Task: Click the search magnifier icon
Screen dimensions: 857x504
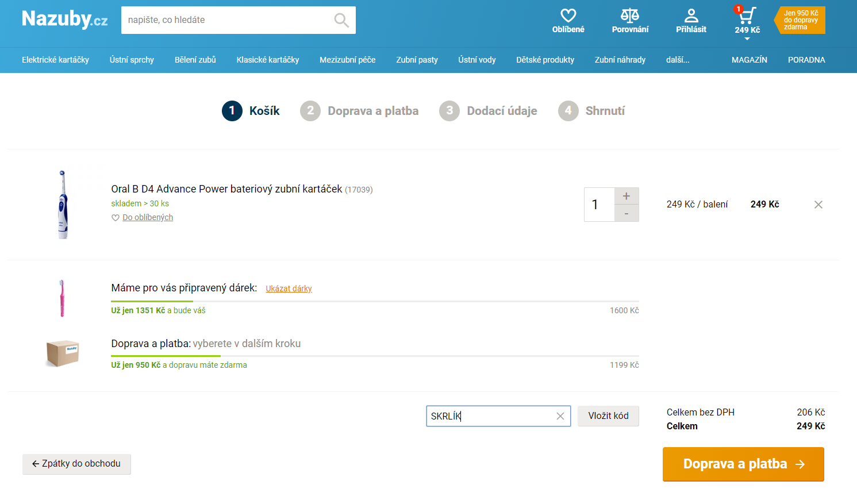Action: pyautogui.click(x=341, y=20)
